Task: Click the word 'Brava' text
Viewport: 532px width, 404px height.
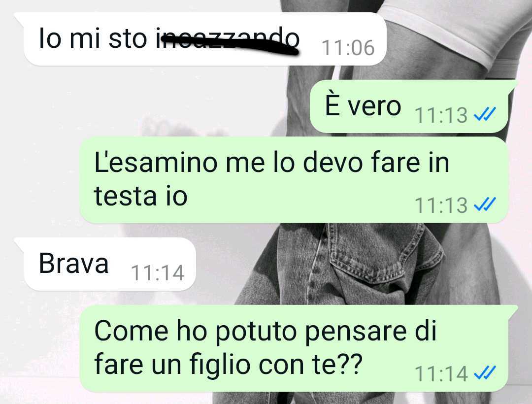Action: [x=73, y=263]
